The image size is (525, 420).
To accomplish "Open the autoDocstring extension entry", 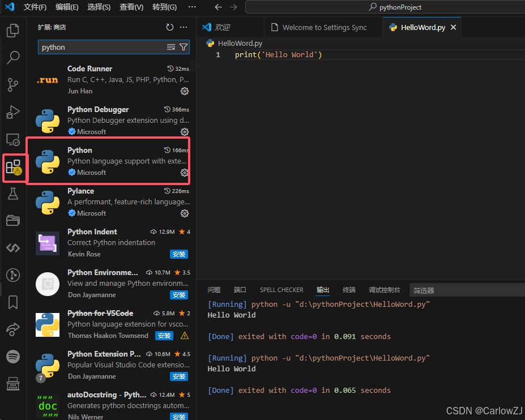I will click(111, 406).
